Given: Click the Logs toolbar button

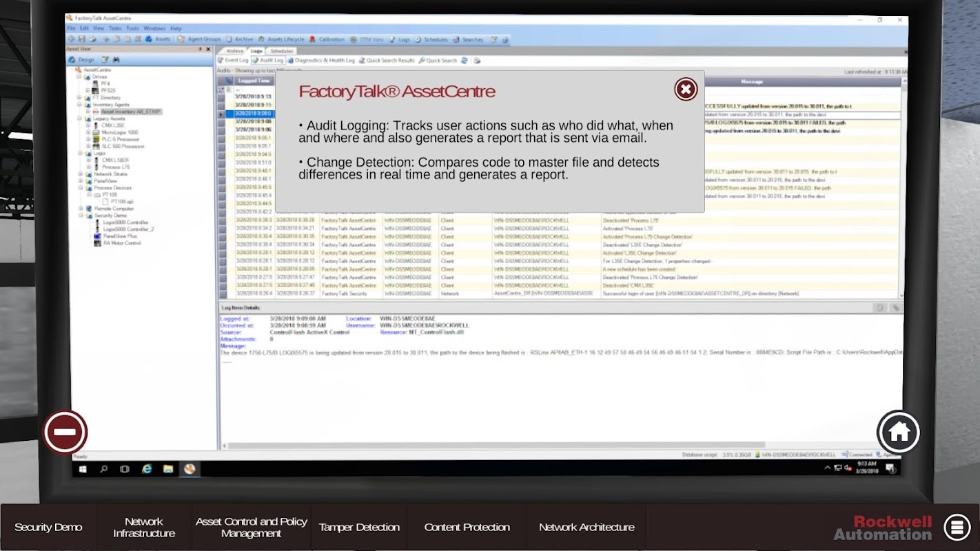Looking at the screenshot, I should point(400,39).
